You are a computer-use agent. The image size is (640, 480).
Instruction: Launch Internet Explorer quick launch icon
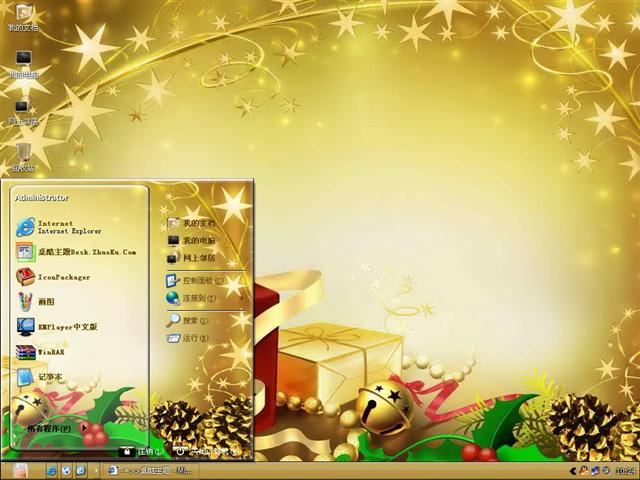[x=51, y=471]
